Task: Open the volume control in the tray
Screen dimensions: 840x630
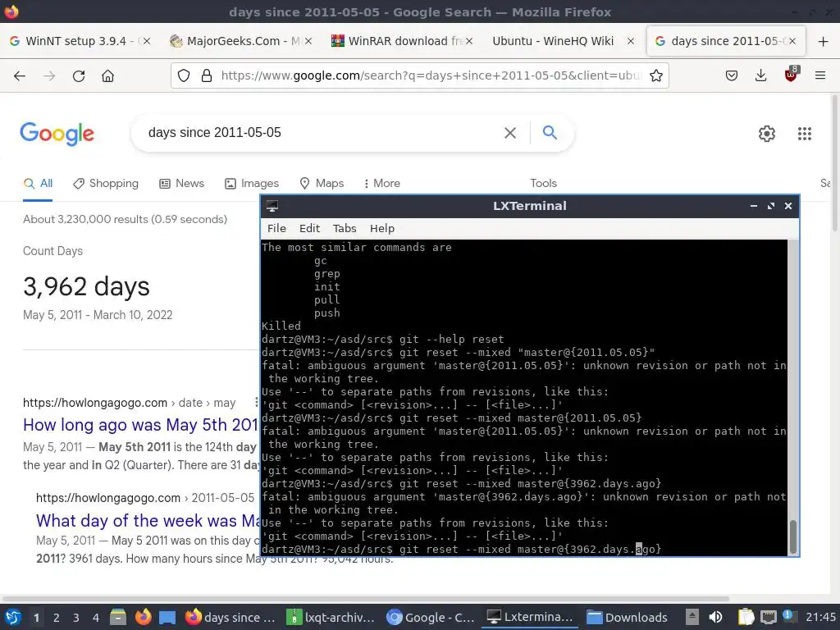Action: click(715, 617)
